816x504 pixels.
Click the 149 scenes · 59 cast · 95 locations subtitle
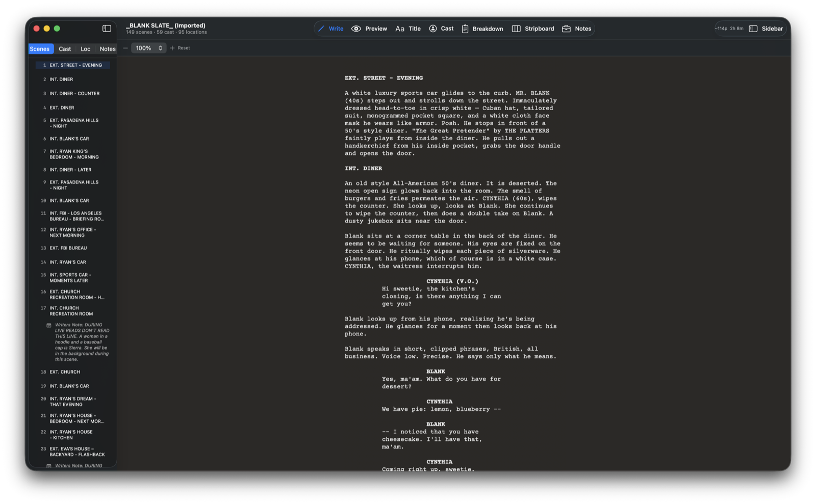[166, 32]
